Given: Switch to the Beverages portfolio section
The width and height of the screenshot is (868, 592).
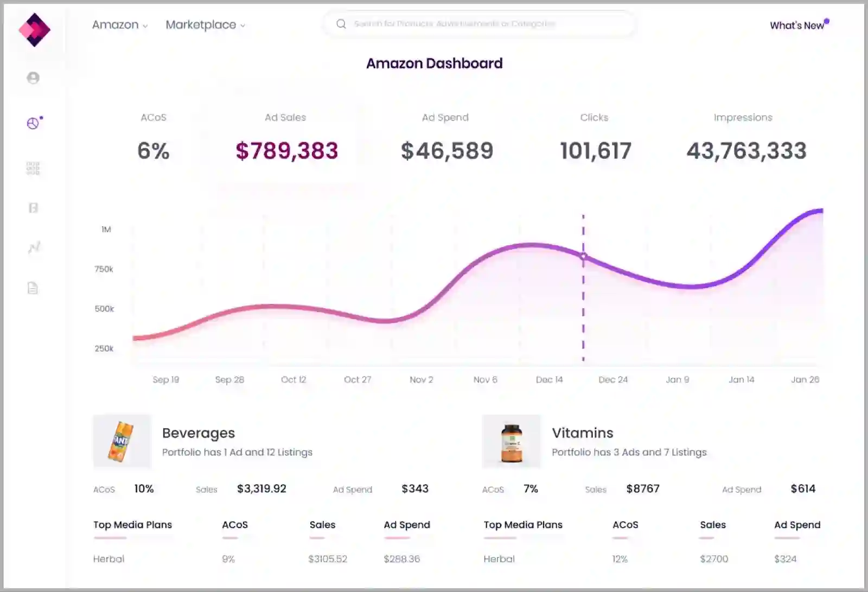Looking at the screenshot, I should coord(198,433).
